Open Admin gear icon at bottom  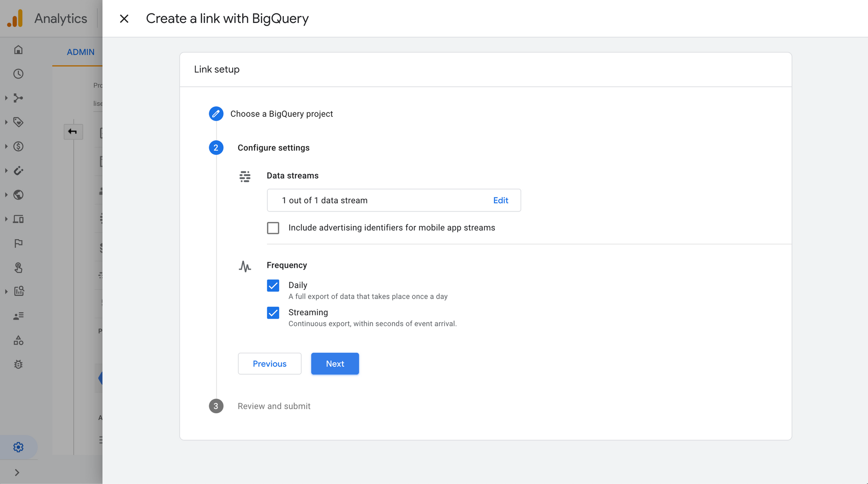pyautogui.click(x=18, y=447)
